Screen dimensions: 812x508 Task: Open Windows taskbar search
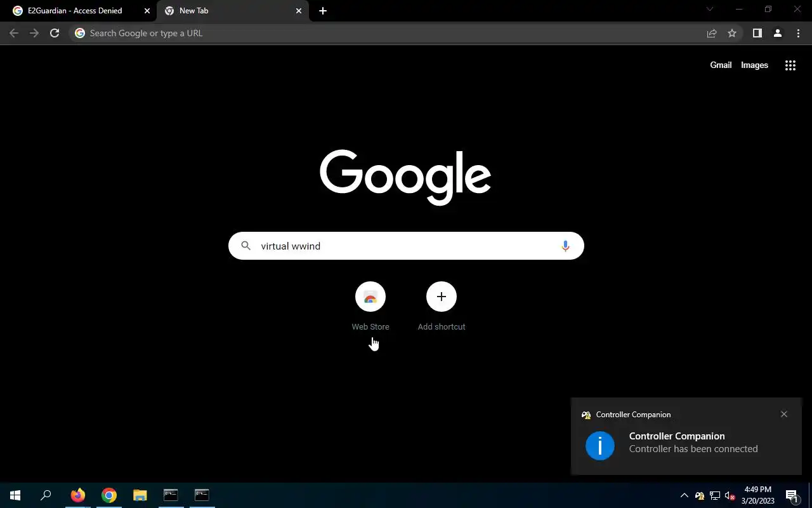click(x=46, y=495)
